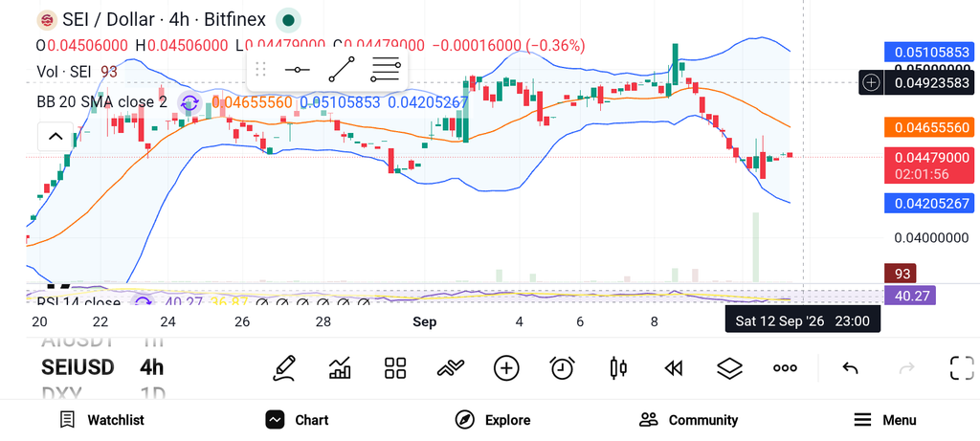This screenshot has width=980, height=441.
Task: Start bar replay with the rewind icon
Action: point(673,368)
